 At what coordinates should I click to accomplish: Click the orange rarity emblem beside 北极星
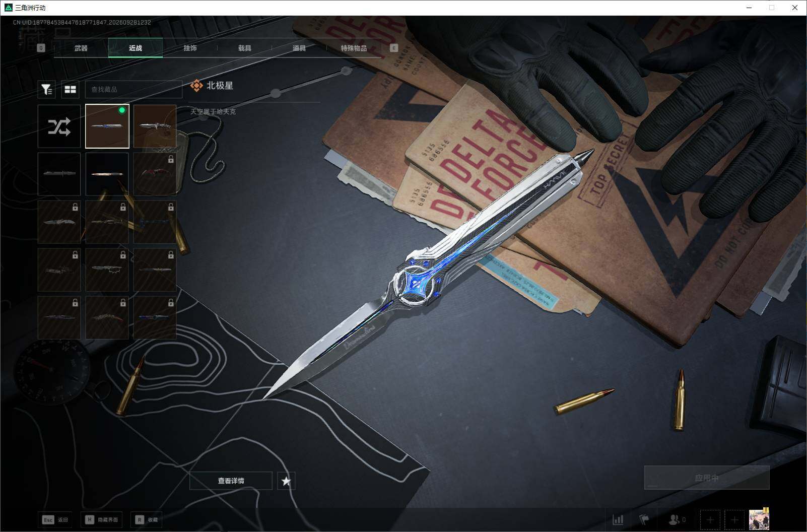click(x=196, y=86)
